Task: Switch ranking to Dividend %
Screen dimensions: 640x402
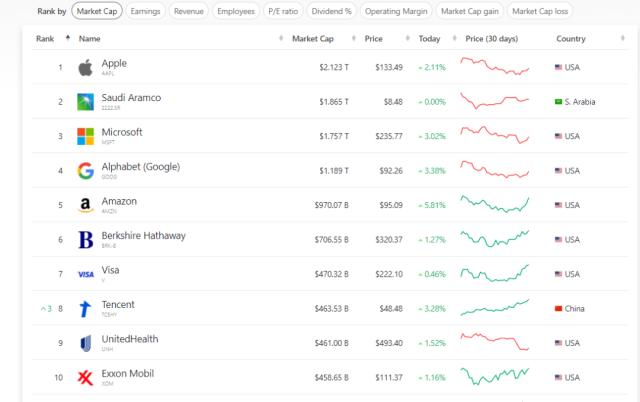Action: tap(331, 11)
